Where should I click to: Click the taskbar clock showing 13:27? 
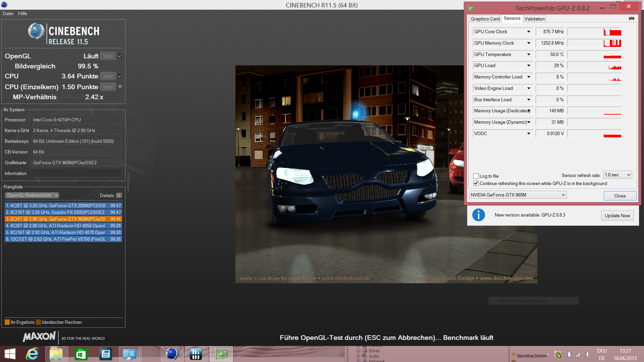(625, 351)
